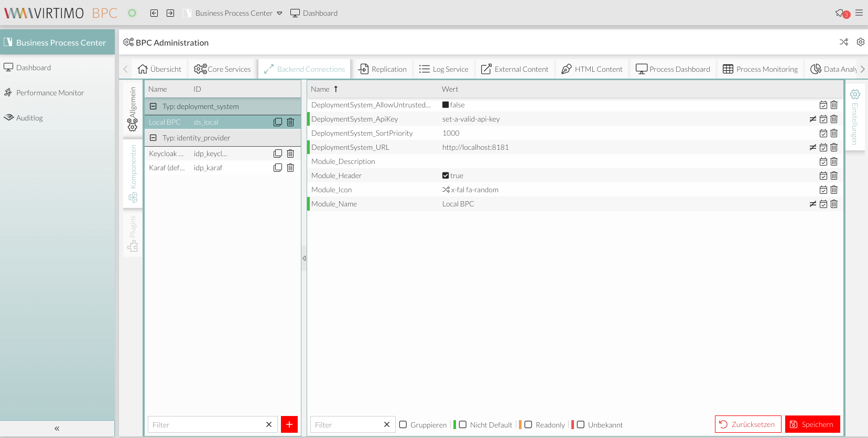Viewport: 868px width, 438px height.
Task: Enable the Gruppieren checkbox
Action: point(403,425)
